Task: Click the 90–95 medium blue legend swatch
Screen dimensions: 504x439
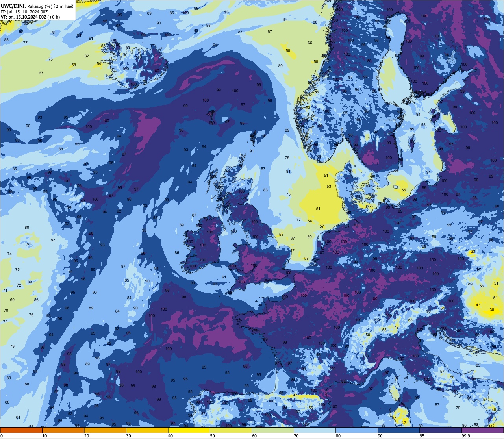Action: 398,430
